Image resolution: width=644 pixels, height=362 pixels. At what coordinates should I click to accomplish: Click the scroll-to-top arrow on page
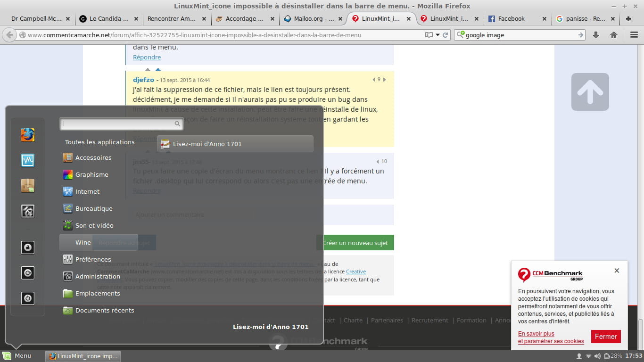pos(590,92)
